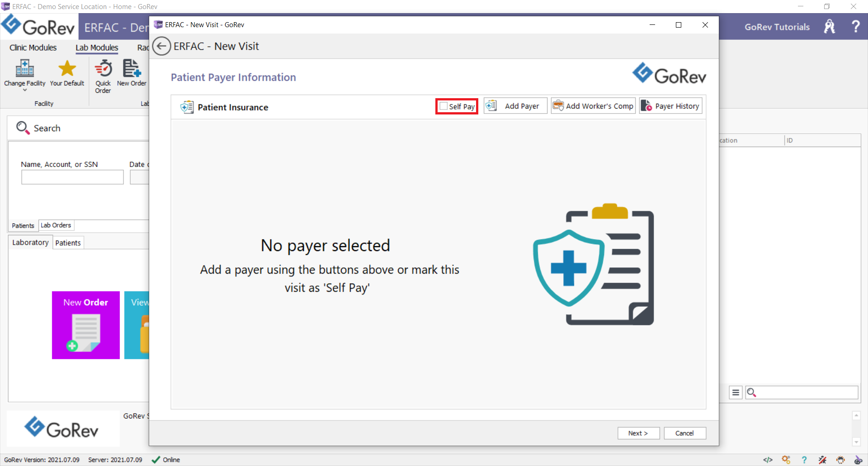Open the GoRev Tutorials link
The width and height of the screenshot is (868, 466).
(x=777, y=27)
